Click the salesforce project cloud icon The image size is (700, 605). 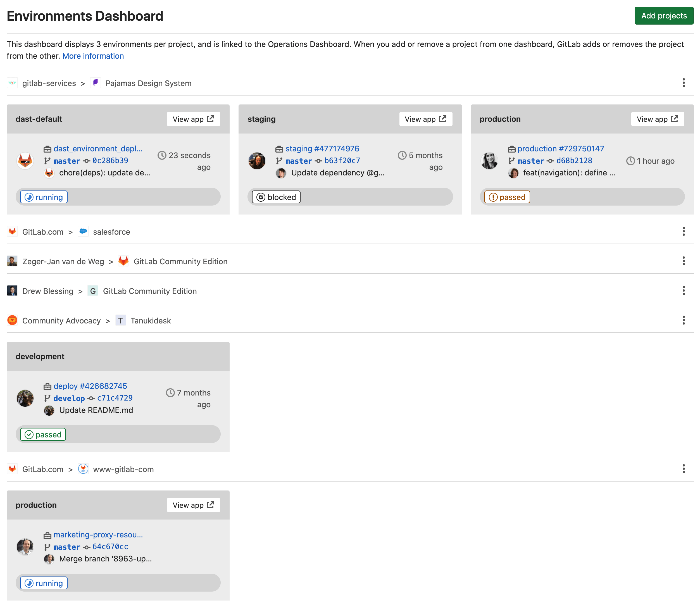click(83, 232)
